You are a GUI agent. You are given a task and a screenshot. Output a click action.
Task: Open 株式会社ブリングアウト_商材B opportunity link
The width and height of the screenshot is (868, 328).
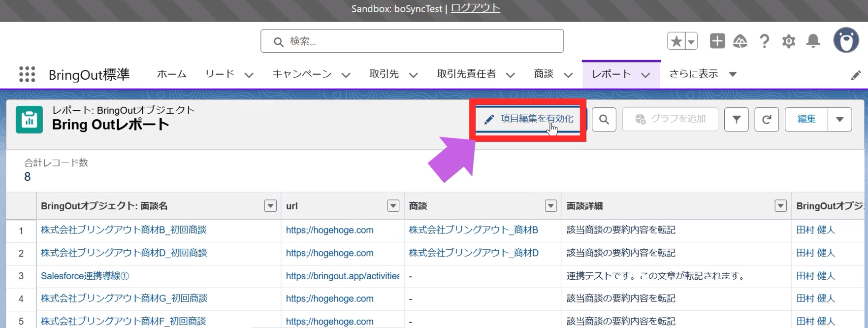pos(473,230)
